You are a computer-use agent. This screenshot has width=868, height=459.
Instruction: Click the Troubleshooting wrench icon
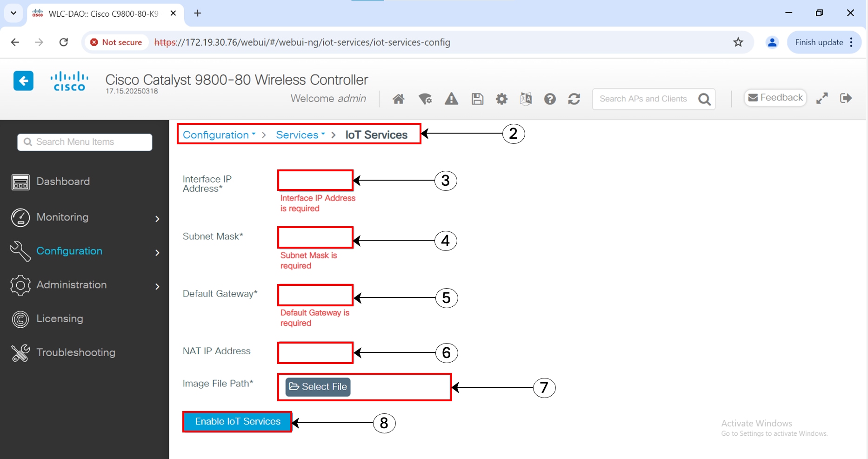click(x=20, y=352)
